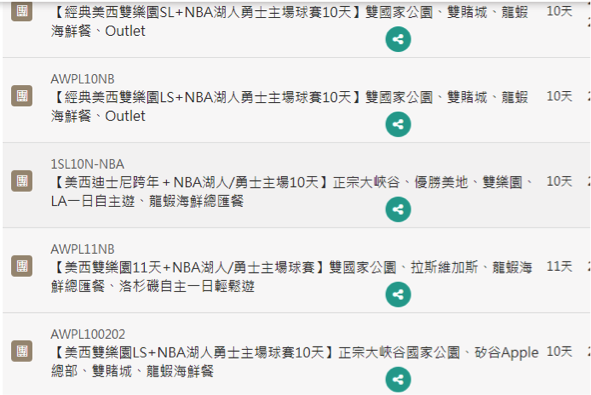Click 11天 duration in AWPL11NB row

[x=559, y=267]
